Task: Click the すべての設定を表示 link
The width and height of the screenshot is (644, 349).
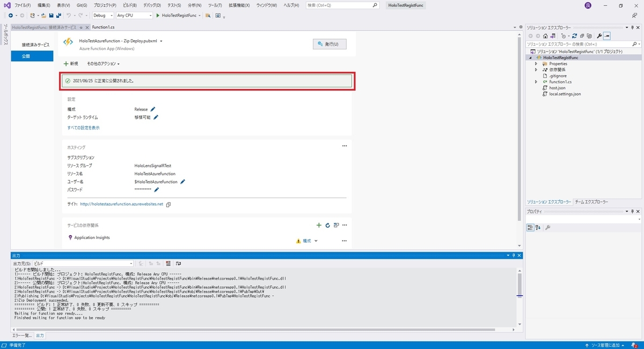Action: (x=83, y=128)
